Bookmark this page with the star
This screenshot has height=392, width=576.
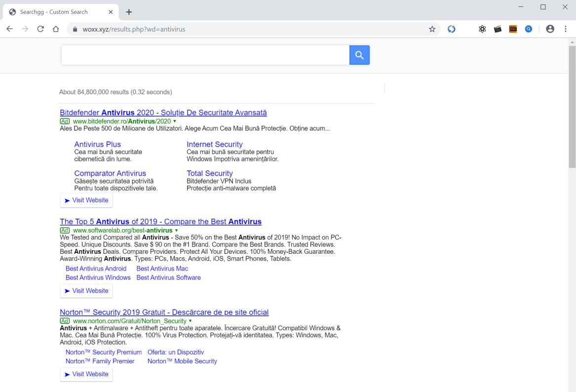coord(432,29)
